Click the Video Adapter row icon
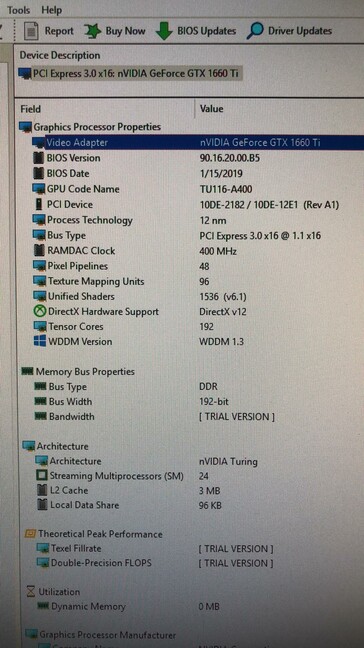 (x=39, y=143)
